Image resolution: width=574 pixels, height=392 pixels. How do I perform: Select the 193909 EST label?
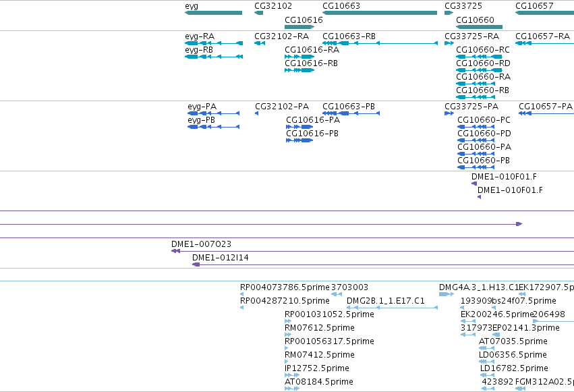click(x=476, y=301)
